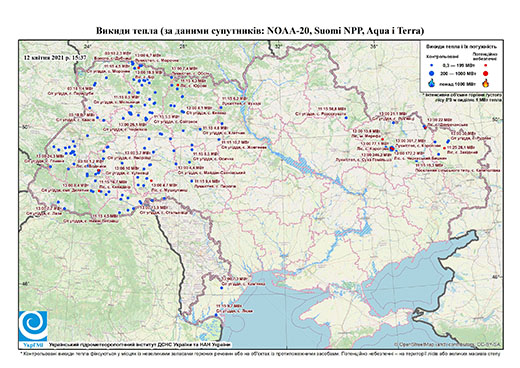This screenshot has height=368, width=520.
Task: Click the date stamp 12 квітня 2021
Action: pyautogui.click(x=55, y=57)
